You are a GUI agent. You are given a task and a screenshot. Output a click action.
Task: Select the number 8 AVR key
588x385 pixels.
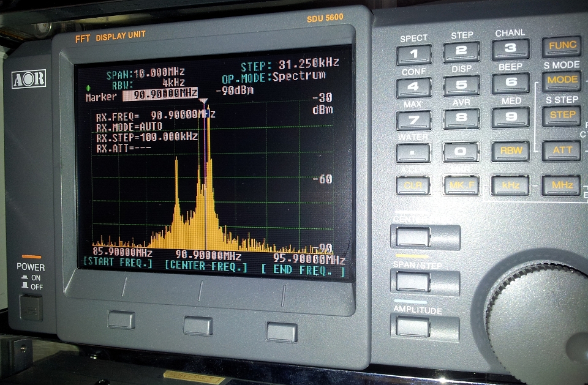tap(461, 119)
